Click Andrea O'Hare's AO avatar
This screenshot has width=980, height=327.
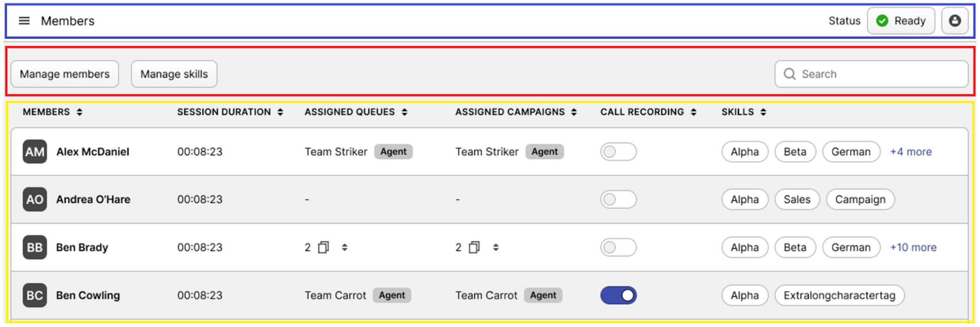tap(35, 199)
